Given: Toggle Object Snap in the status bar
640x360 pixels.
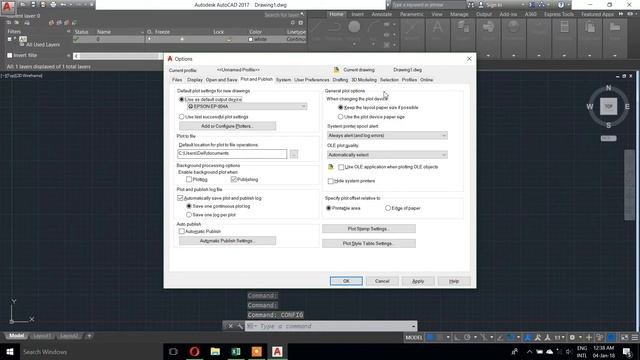Looking at the screenshot, I should click(x=510, y=338).
